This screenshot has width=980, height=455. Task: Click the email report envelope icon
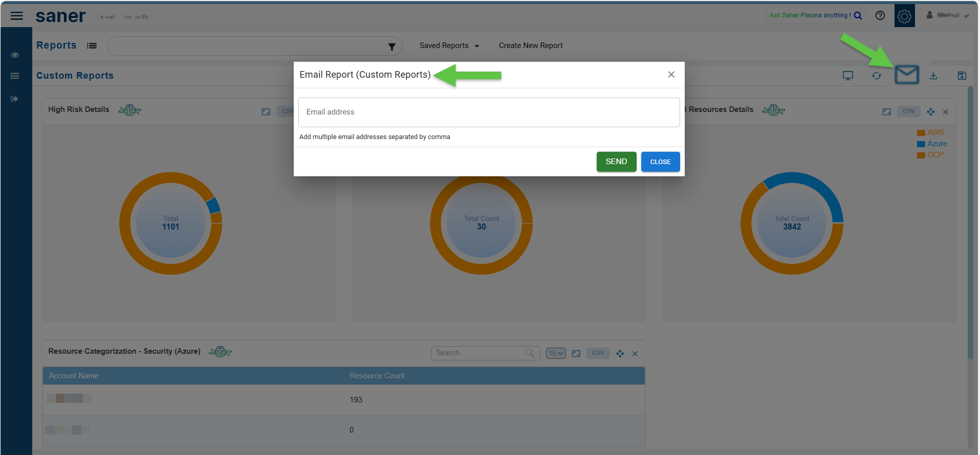[x=906, y=75]
